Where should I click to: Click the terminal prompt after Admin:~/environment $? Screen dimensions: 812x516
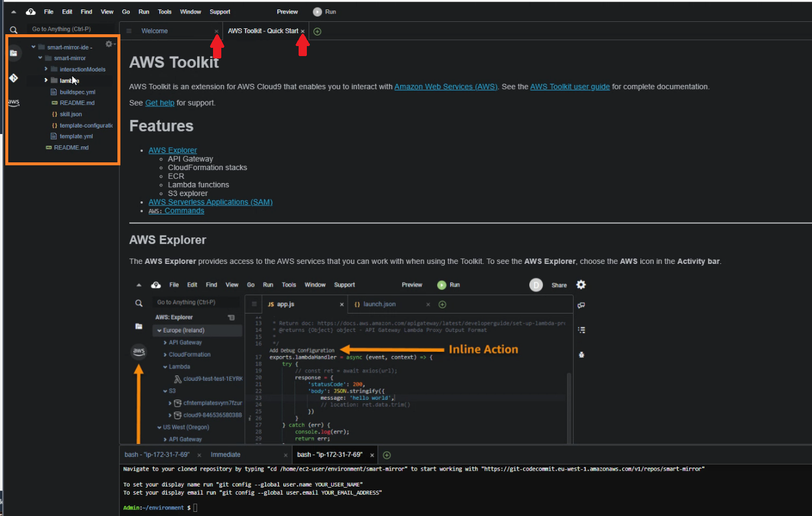coord(195,508)
